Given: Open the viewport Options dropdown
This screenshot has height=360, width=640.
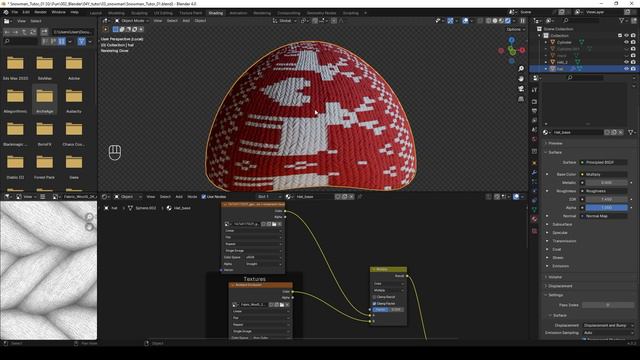Looking at the screenshot, I should tap(515, 29).
